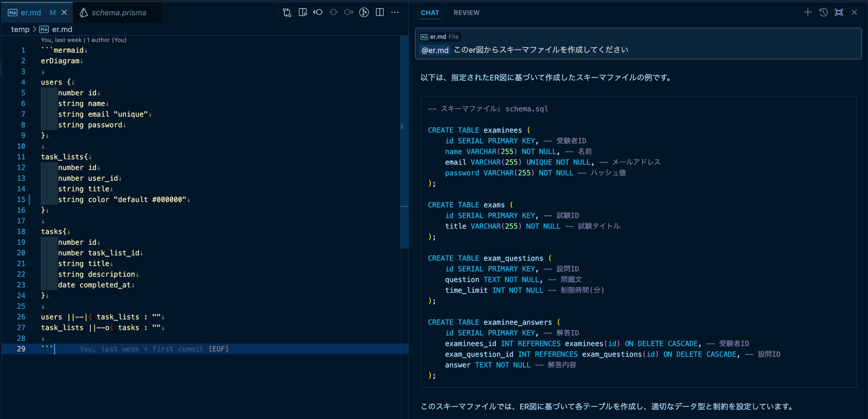Click the editor minimap scrollbar
The height and width of the screenshot is (419, 868).
point(404,142)
